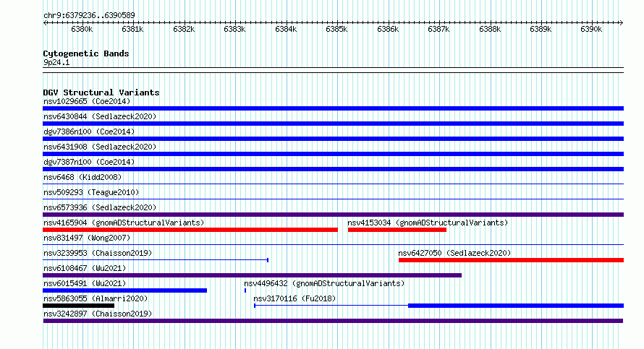Viewport: 644px width, 349px height.
Task: Select the 6384k ruler position
Action: [x=286, y=29]
